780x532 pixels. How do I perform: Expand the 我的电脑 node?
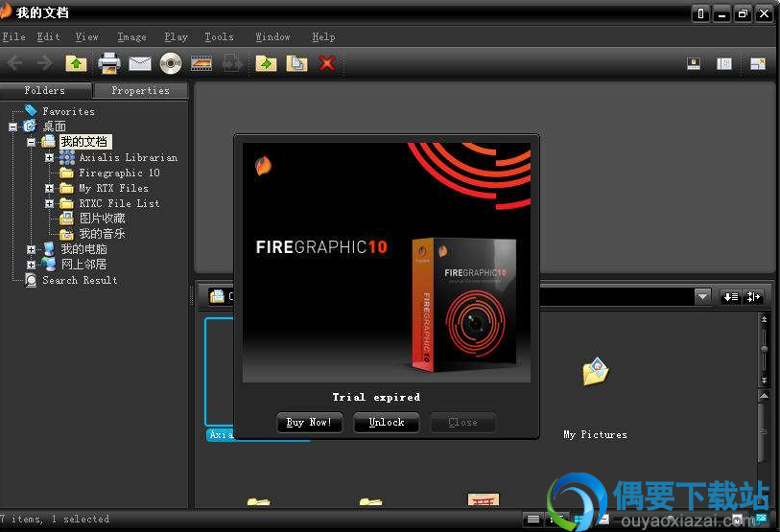[x=31, y=249]
